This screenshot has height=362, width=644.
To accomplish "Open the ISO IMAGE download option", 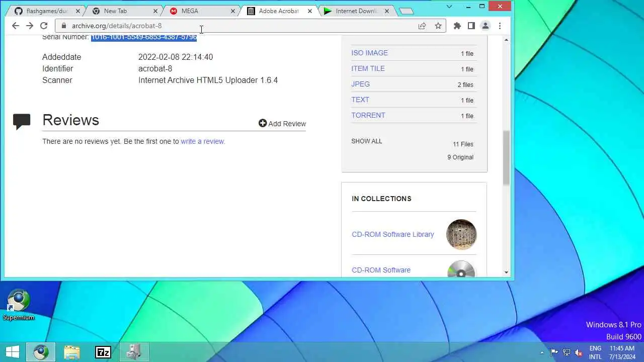I will click(369, 53).
